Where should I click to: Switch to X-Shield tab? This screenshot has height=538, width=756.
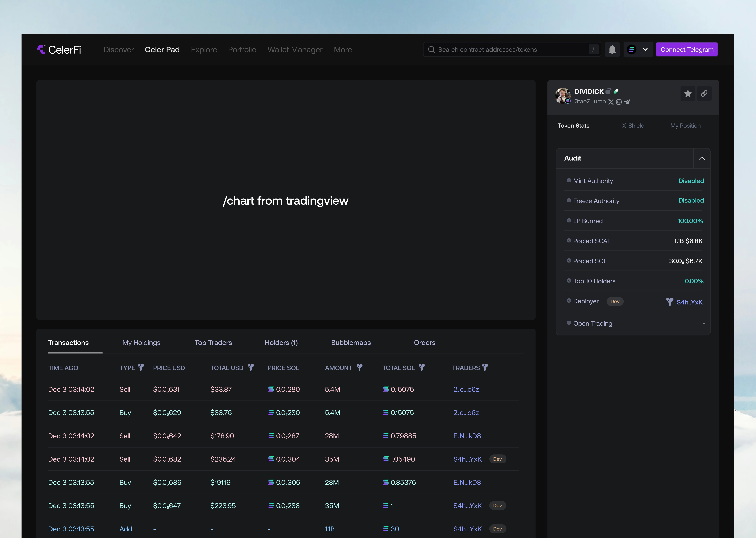tap(633, 126)
